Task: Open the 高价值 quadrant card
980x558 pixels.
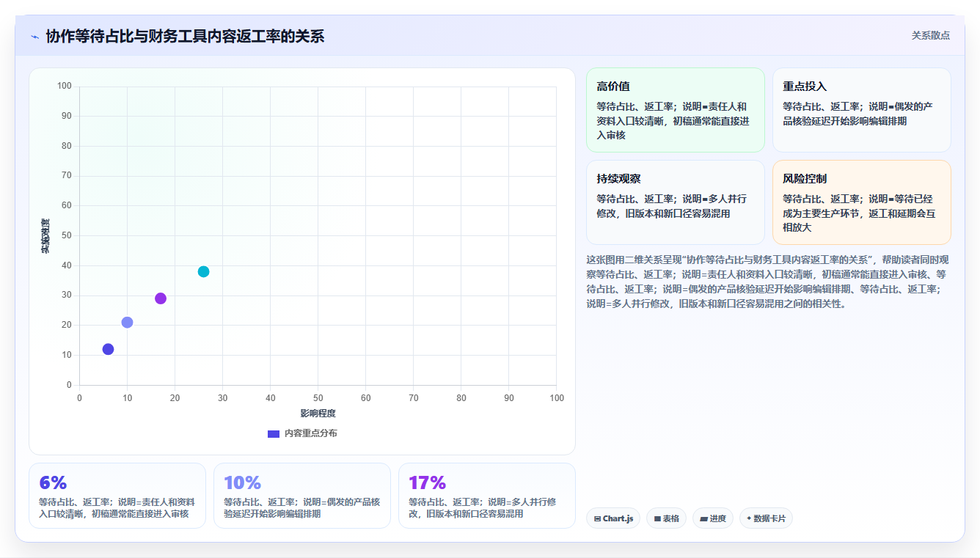Action: click(676, 110)
